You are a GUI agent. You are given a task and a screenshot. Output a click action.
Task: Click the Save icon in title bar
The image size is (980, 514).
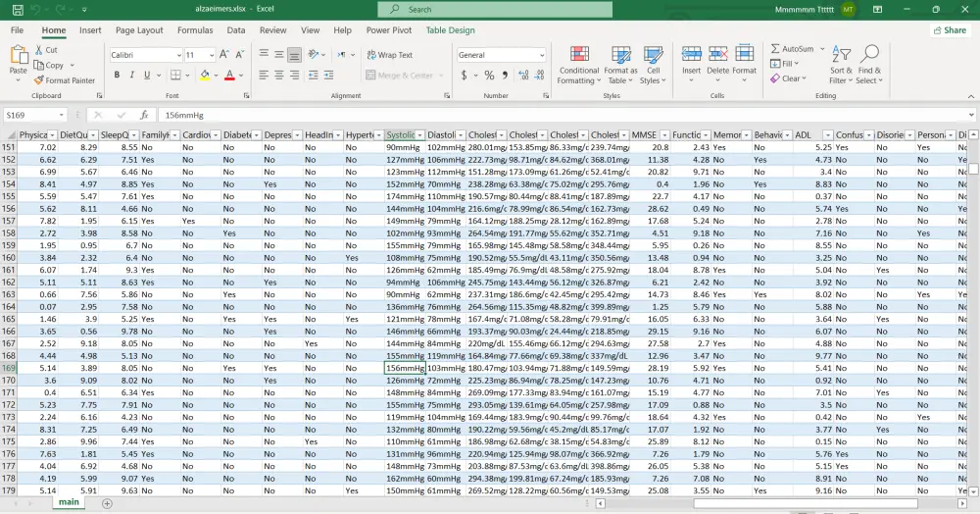click(x=18, y=10)
